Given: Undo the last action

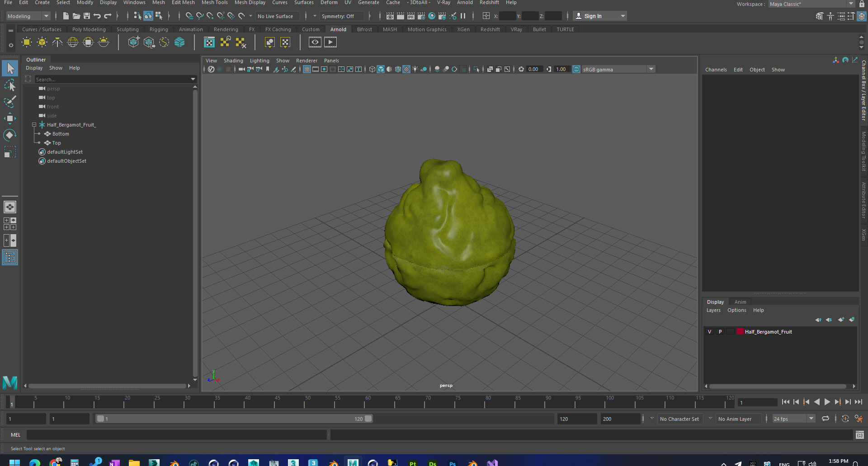Looking at the screenshot, I should click(x=97, y=16).
